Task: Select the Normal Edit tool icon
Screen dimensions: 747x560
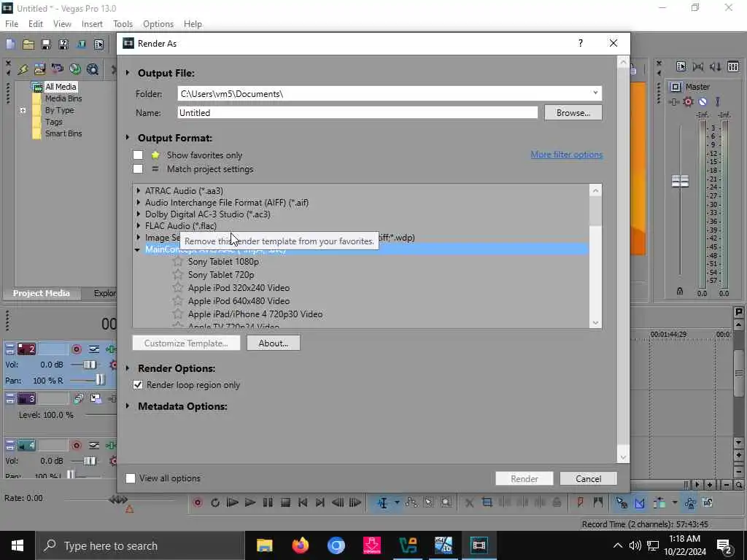Action: point(382,503)
